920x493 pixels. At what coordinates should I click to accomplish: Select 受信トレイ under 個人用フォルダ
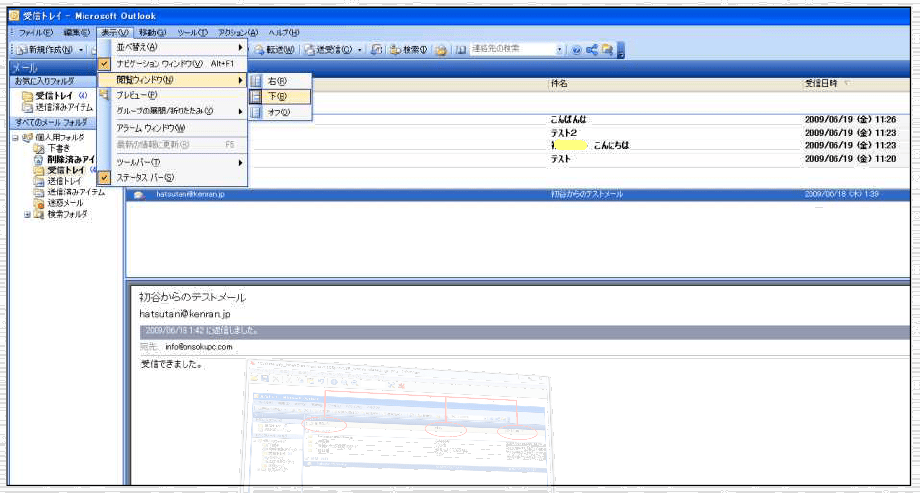[65, 170]
